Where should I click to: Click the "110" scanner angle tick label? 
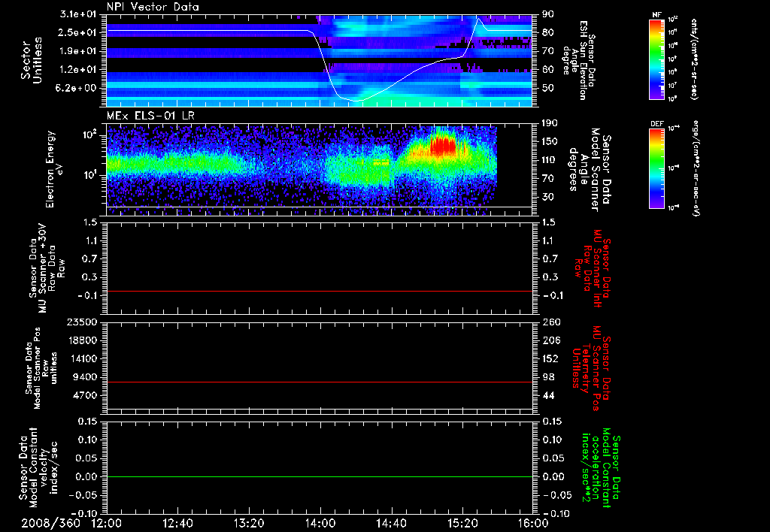[x=550, y=160]
